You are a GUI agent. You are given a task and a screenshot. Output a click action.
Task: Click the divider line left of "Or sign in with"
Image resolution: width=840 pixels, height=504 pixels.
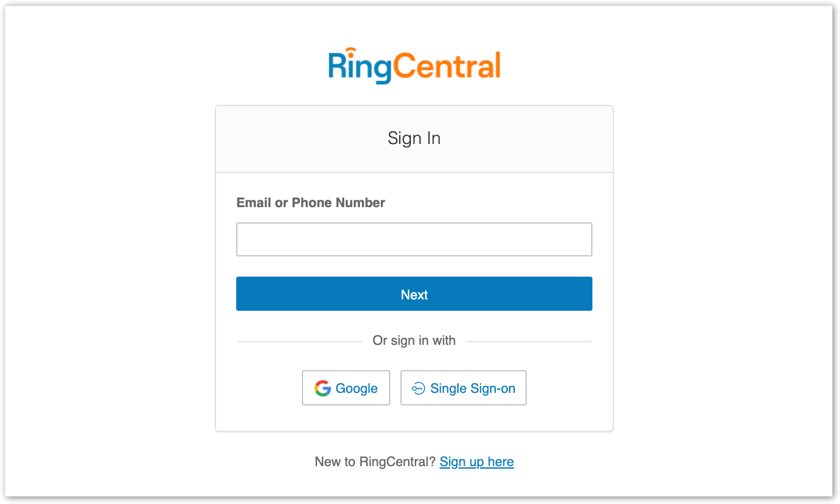tap(299, 342)
